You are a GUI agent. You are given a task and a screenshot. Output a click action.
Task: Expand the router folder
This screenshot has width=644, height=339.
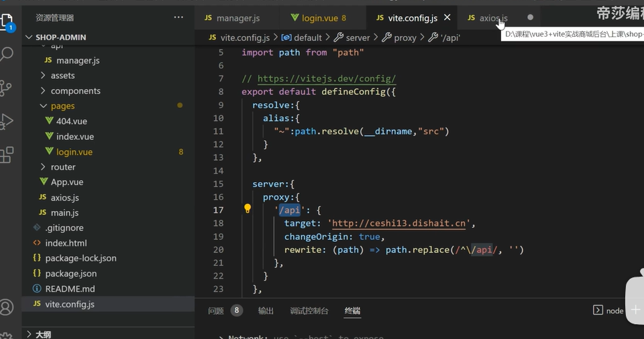point(63,167)
